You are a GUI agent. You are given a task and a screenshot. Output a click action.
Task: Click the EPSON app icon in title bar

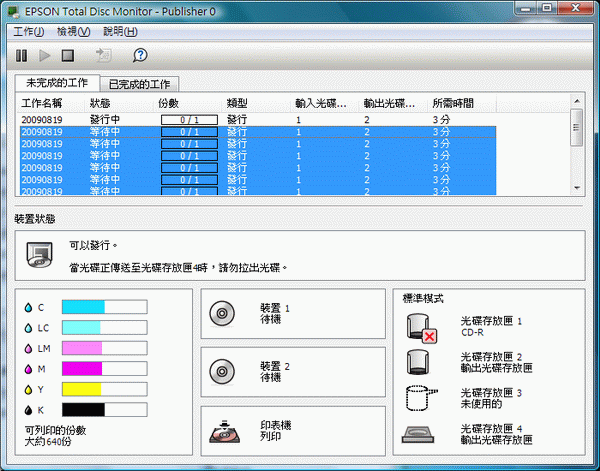(14, 12)
